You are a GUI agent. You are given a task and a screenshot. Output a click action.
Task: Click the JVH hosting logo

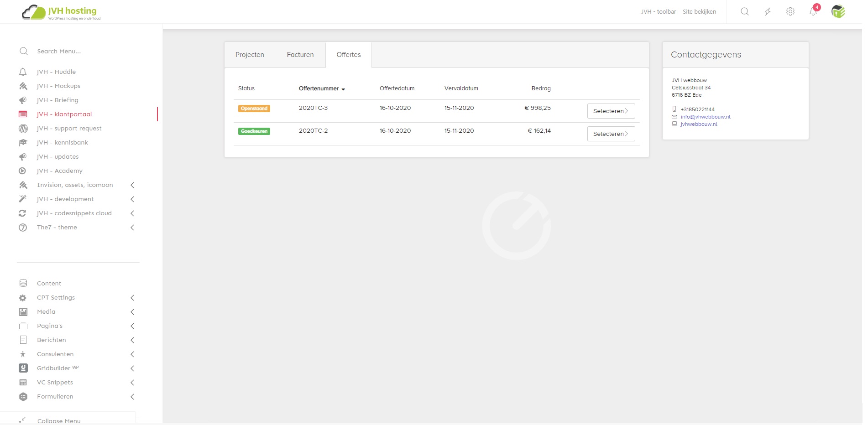tap(61, 12)
